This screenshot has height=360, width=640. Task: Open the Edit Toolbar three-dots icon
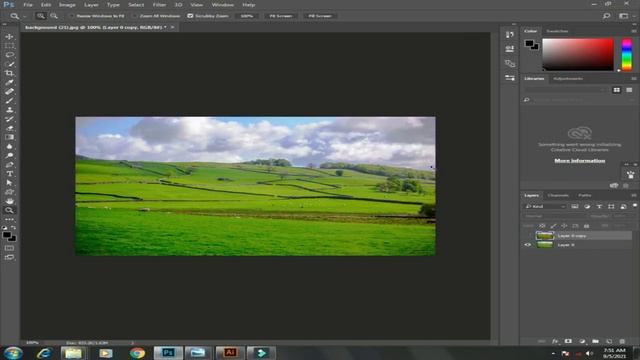(x=9, y=219)
